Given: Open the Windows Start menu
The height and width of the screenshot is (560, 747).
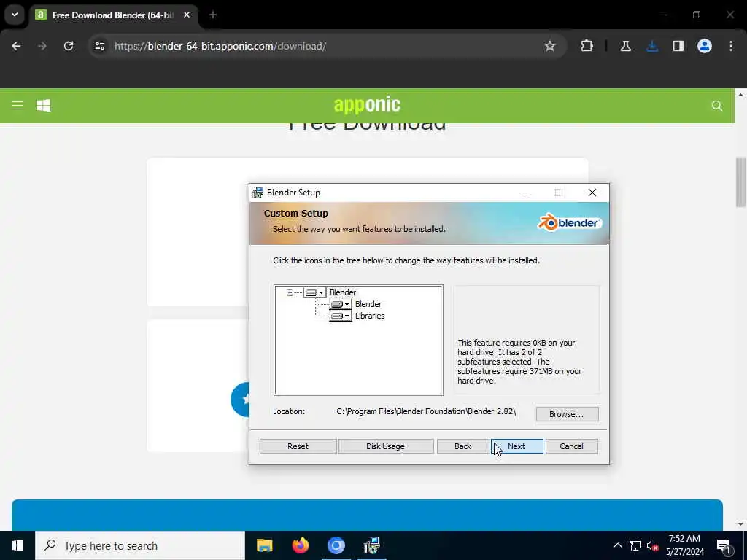Looking at the screenshot, I should click(x=18, y=545).
